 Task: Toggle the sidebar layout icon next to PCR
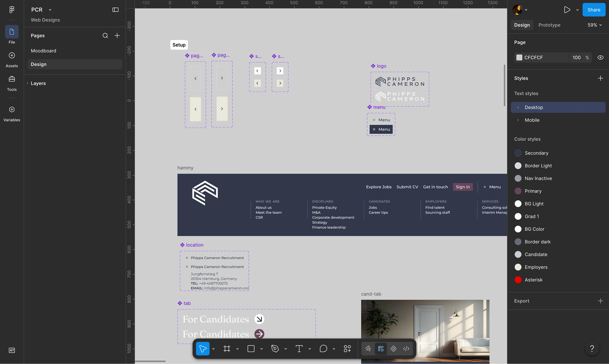coord(115,10)
